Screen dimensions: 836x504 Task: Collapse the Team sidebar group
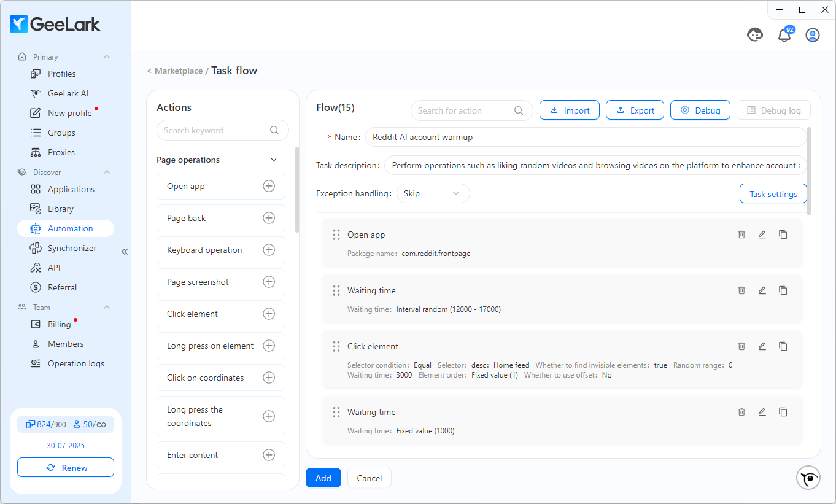point(107,307)
